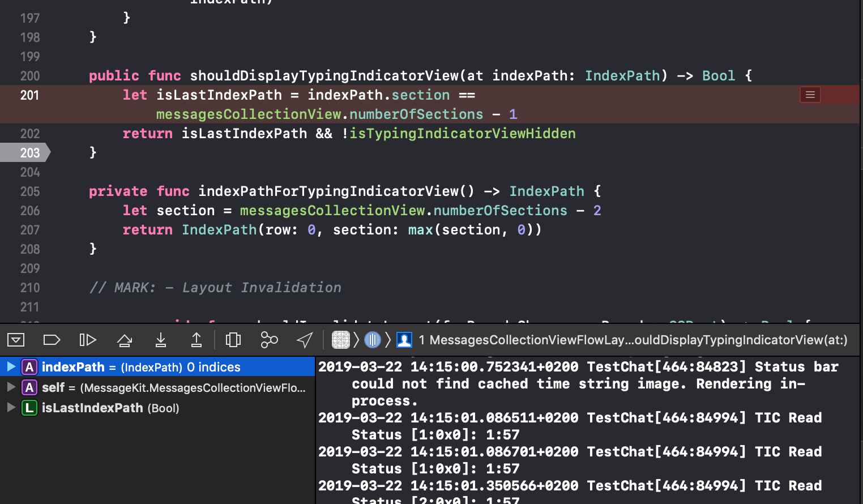
Task: Continue program execution button
Action: tap(88, 340)
